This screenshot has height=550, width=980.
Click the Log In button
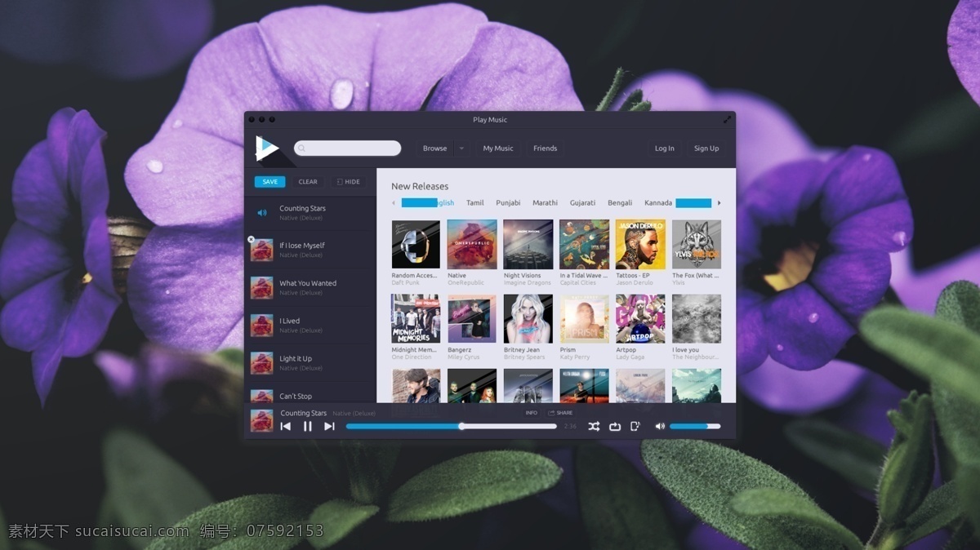(665, 149)
